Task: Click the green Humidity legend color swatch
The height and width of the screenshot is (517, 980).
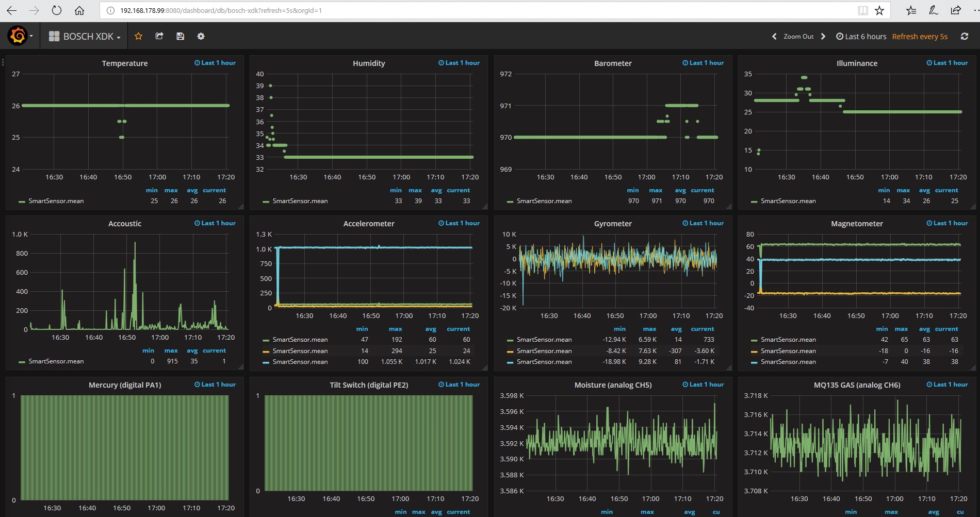Action: tap(266, 202)
